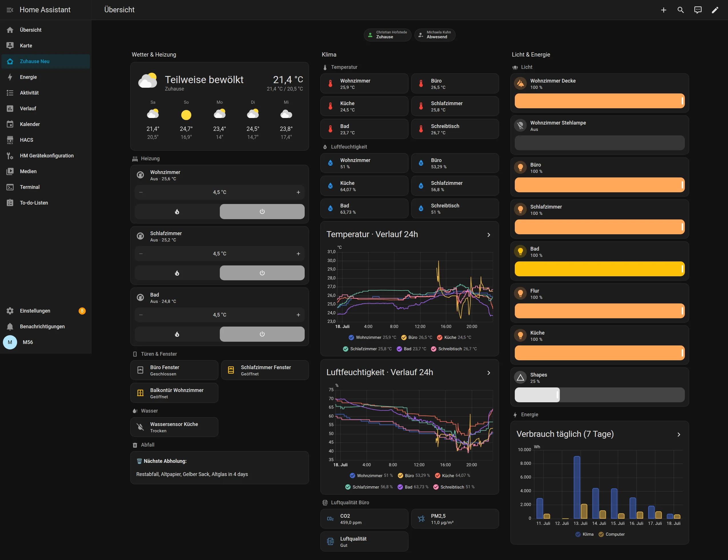Set Bad heating to heat mode
Viewport: 728px width, 560px height.
coord(177,334)
